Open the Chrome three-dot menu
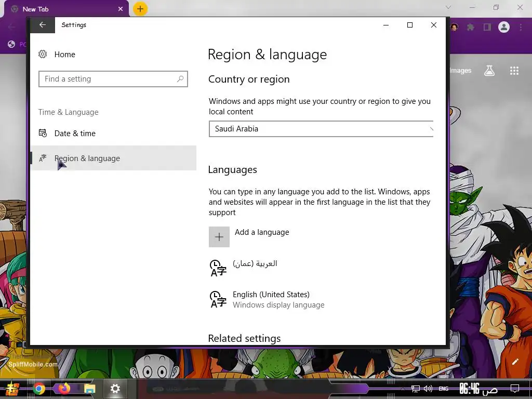 point(521,27)
